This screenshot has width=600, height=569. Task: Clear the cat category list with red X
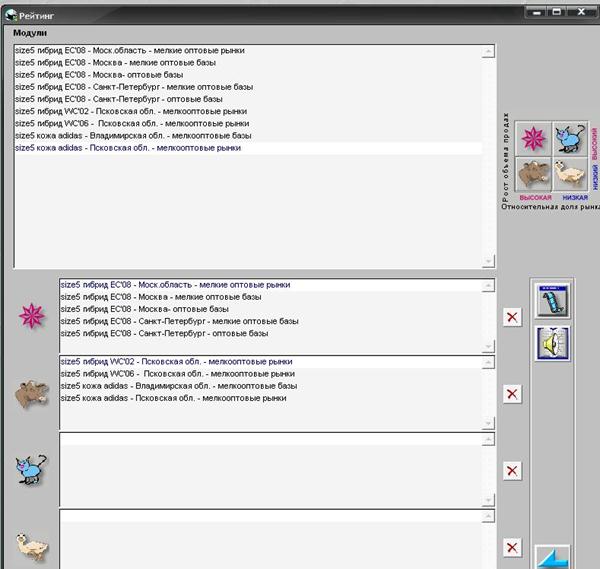click(512, 471)
